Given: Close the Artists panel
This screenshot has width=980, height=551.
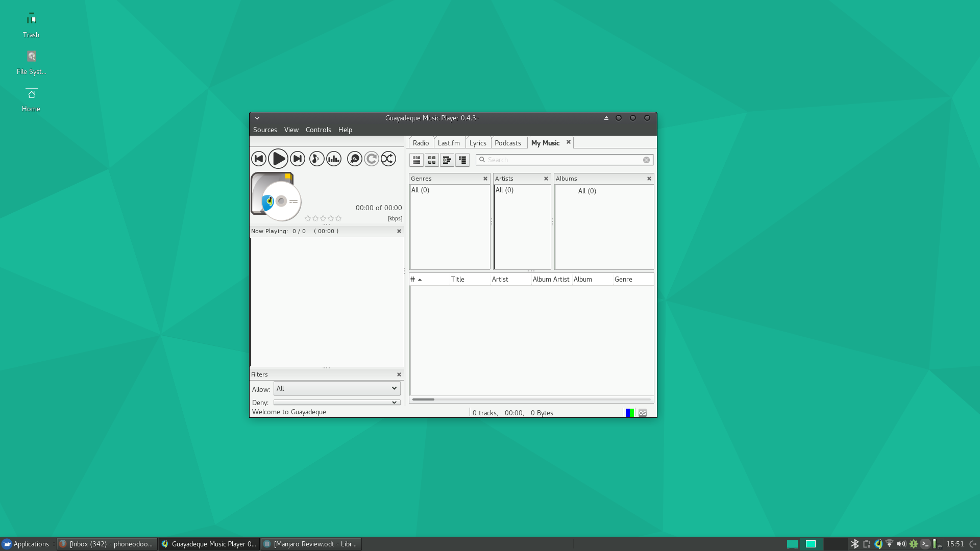Looking at the screenshot, I should tap(546, 179).
